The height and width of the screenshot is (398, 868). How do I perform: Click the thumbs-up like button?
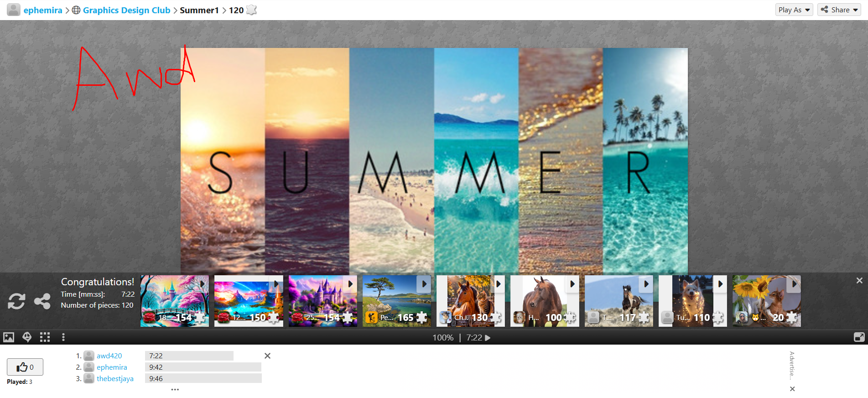[25, 367]
